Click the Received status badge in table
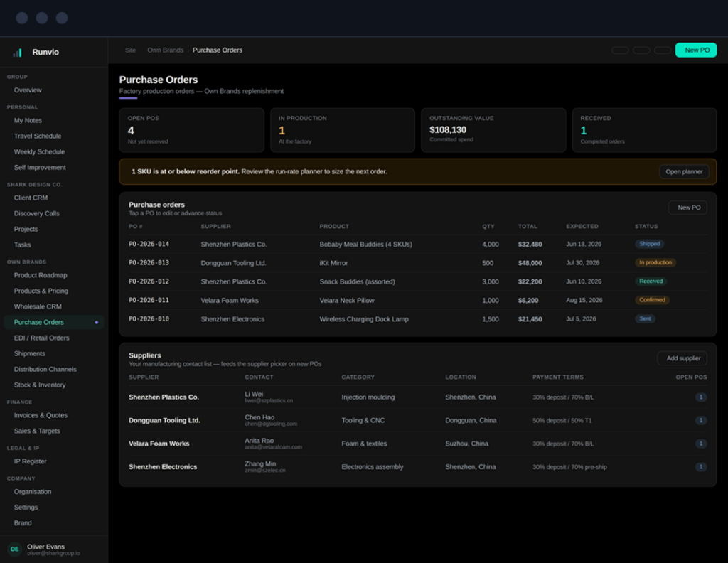 click(651, 281)
